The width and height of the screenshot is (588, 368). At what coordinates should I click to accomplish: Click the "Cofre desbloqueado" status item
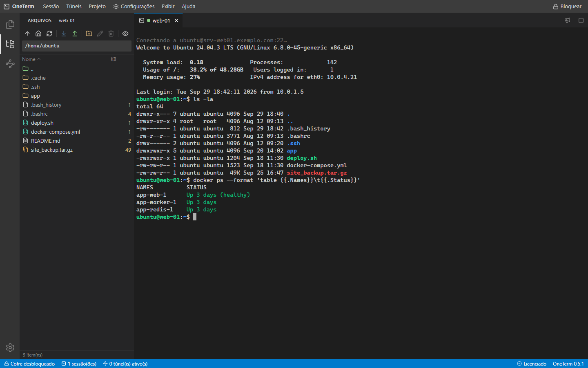point(29,364)
